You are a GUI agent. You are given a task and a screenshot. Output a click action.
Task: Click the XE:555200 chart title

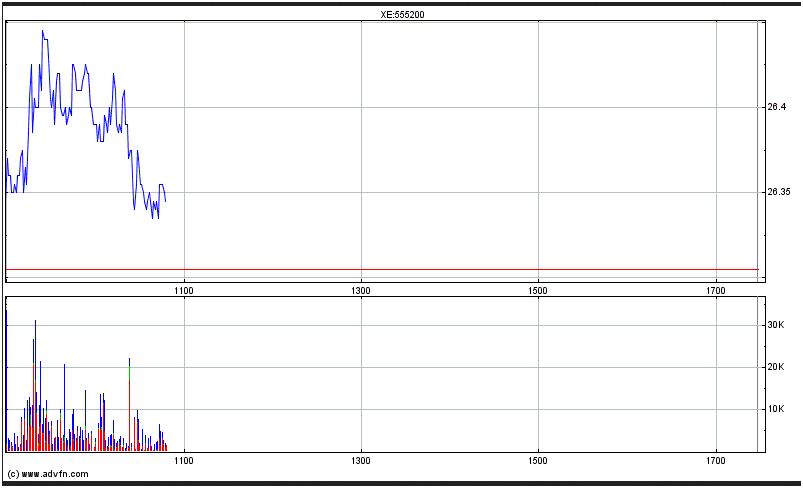402,15
